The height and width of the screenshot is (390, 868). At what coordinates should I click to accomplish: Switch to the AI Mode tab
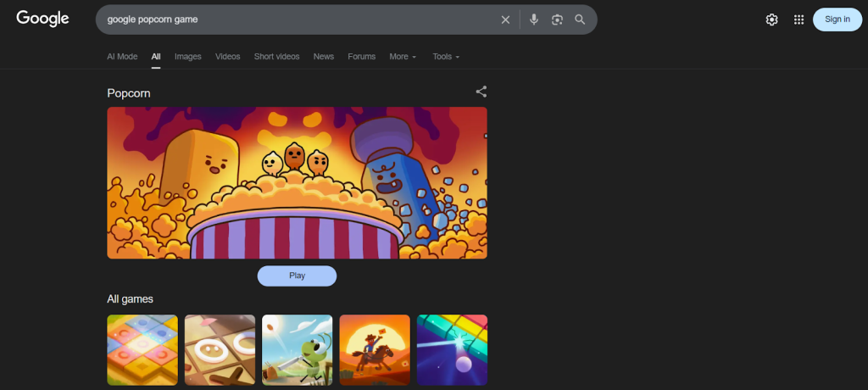[x=122, y=57]
